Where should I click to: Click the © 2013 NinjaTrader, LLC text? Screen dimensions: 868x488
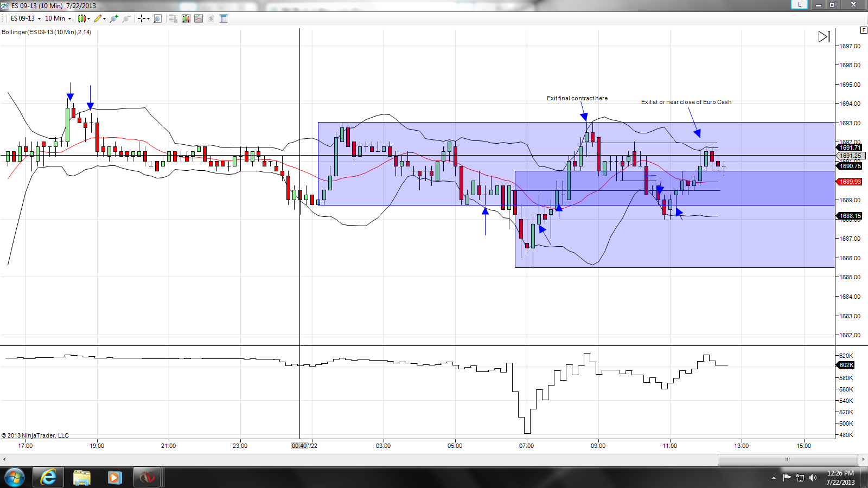pyautogui.click(x=35, y=435)
